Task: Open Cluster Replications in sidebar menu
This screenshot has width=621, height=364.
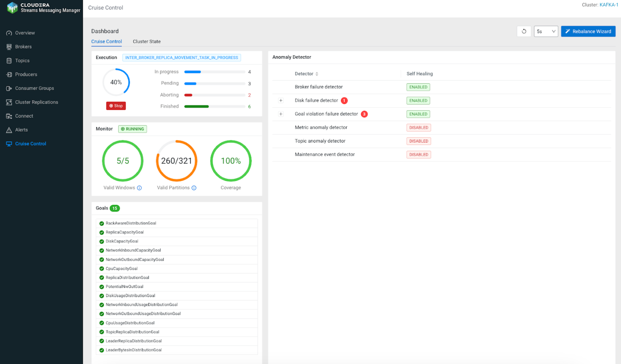Action: click(37, 102)
